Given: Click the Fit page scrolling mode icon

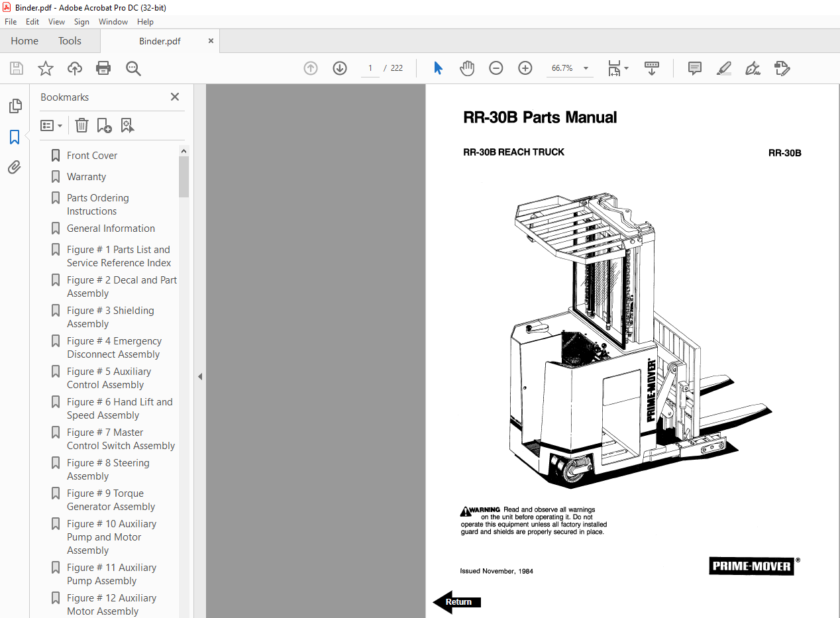Looking at the screenshot, I should point(614,68).
